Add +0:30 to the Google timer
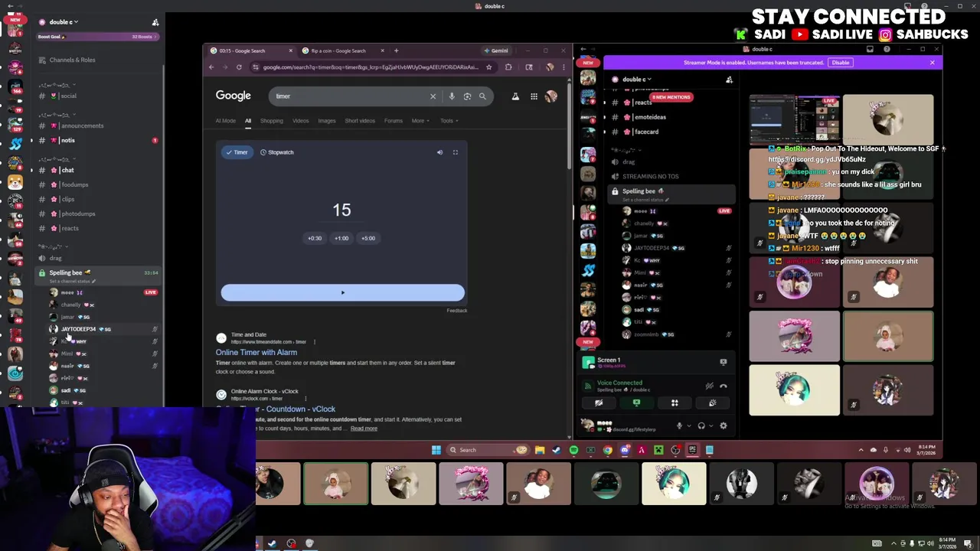The width and height of the screenshot is (980, 551). tap(315, 238)
